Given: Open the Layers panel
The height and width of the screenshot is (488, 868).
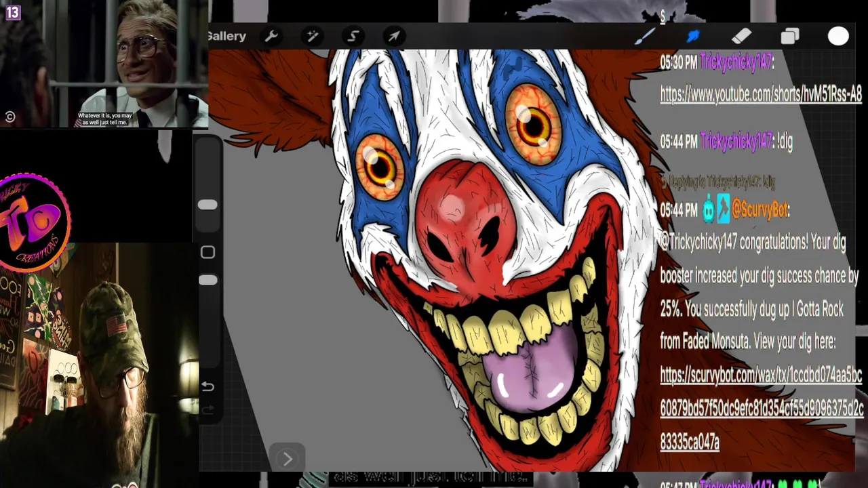Looking at the screenshot, I should 790,36.
